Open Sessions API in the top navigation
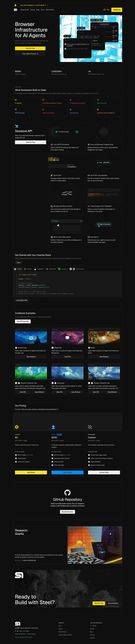 tap(25, 10)
